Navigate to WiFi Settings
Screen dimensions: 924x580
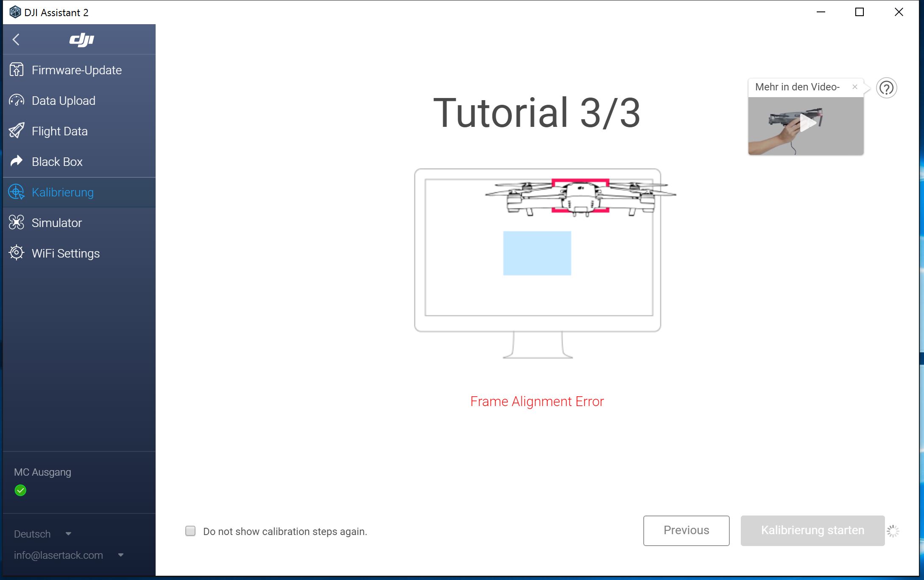click(x=65, y=252)
